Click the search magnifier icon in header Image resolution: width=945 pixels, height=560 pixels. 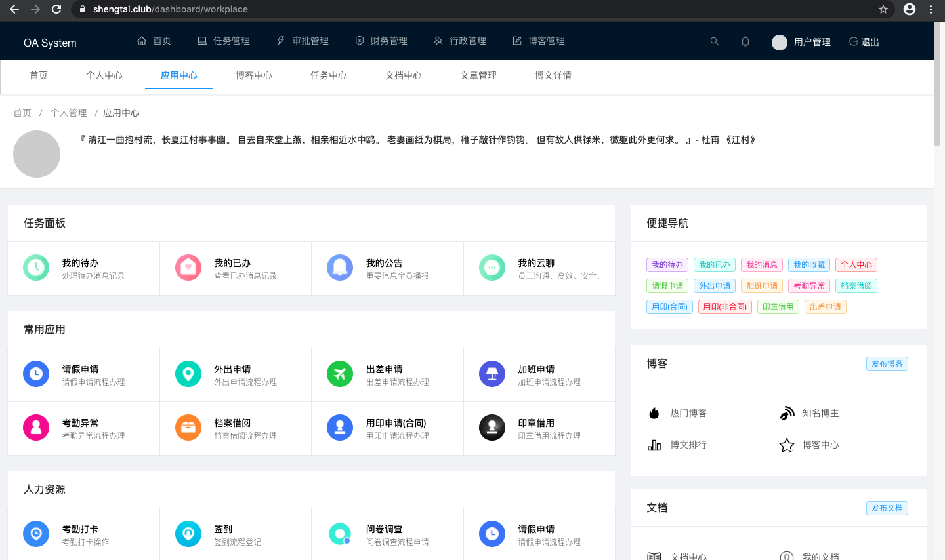(715, 41)
